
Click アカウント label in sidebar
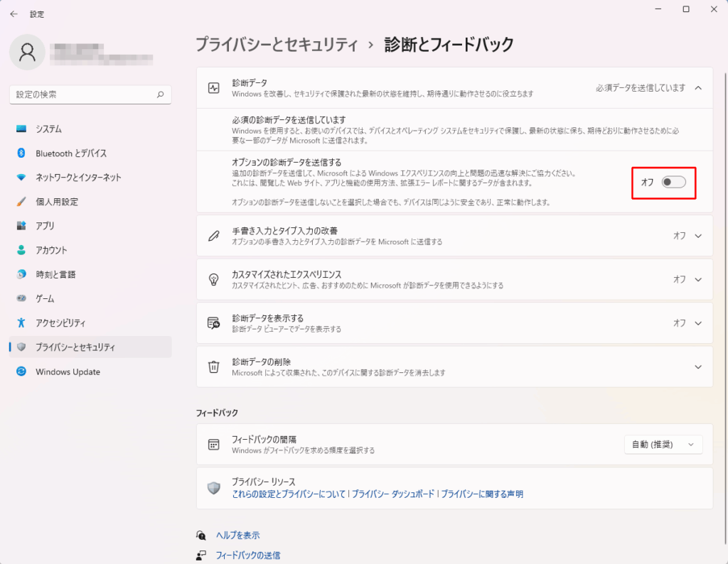point(51,250)
